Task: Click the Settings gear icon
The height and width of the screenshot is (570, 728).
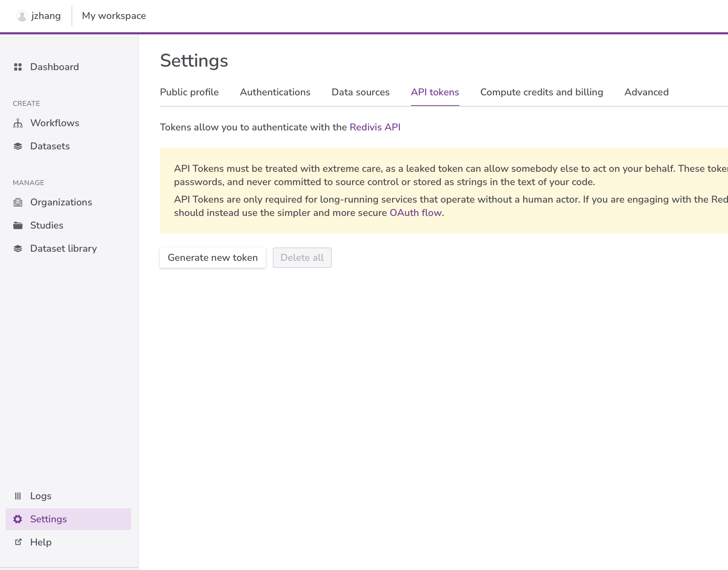Action: coord(18,519)
